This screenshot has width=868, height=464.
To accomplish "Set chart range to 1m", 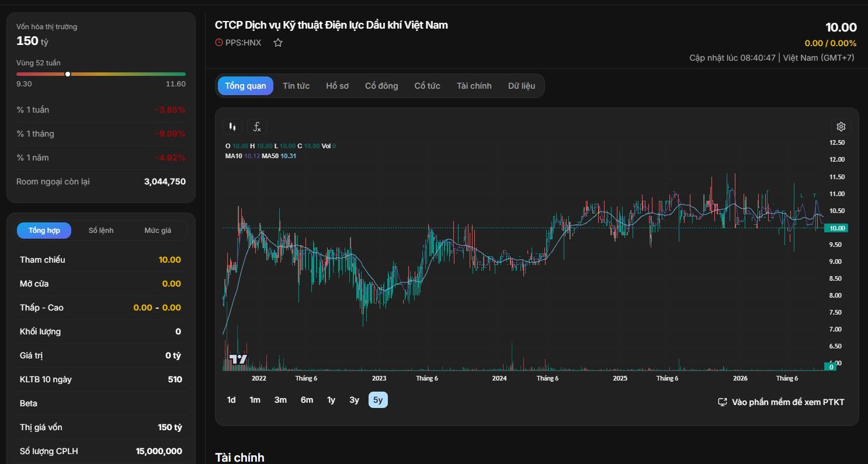I will (255, 400).
